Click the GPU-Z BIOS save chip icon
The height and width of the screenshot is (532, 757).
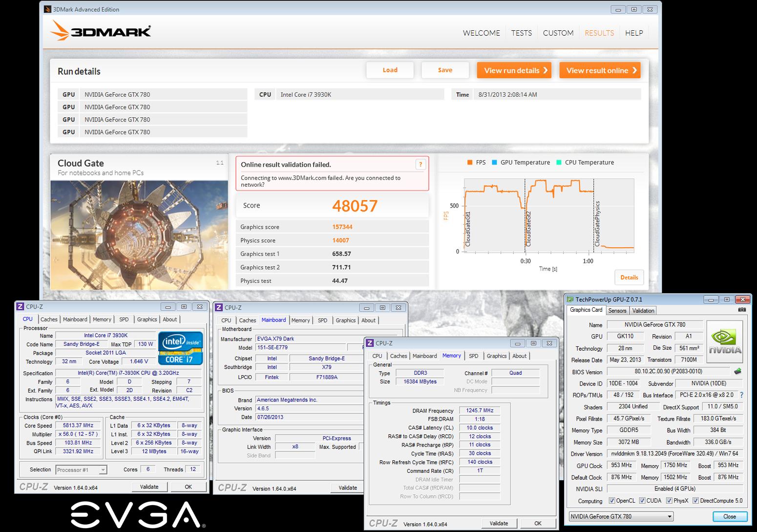(x=737, y=371)
